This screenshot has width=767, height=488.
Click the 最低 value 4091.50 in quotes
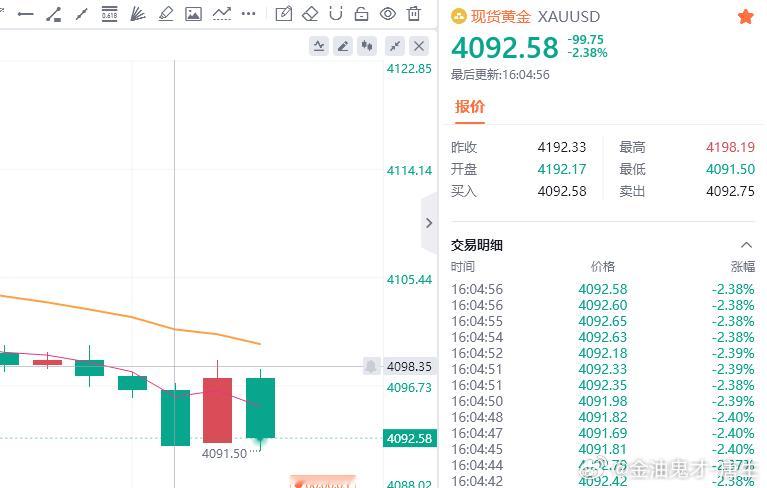(x=730, y=169)
